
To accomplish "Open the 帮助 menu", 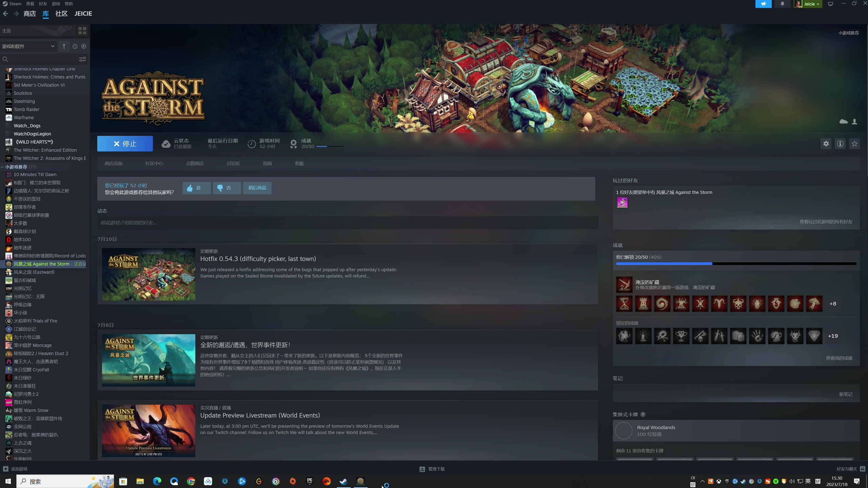I will 68,4.
